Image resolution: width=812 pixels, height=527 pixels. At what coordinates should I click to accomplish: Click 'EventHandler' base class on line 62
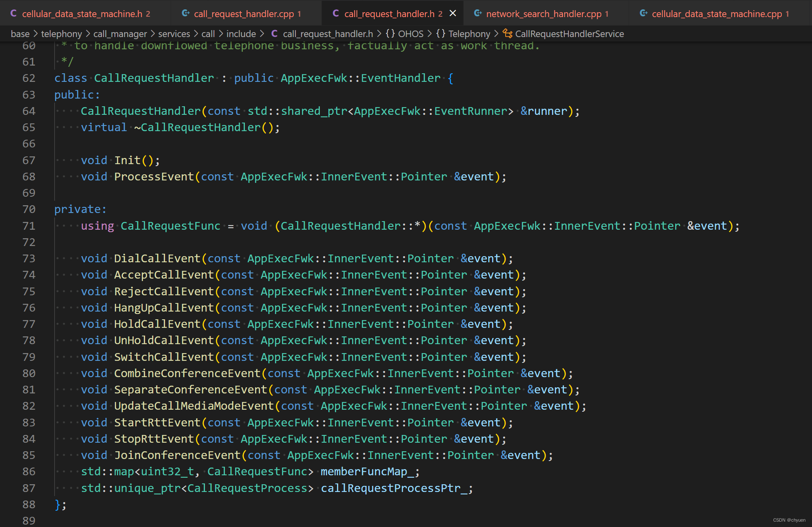[401, 78]
